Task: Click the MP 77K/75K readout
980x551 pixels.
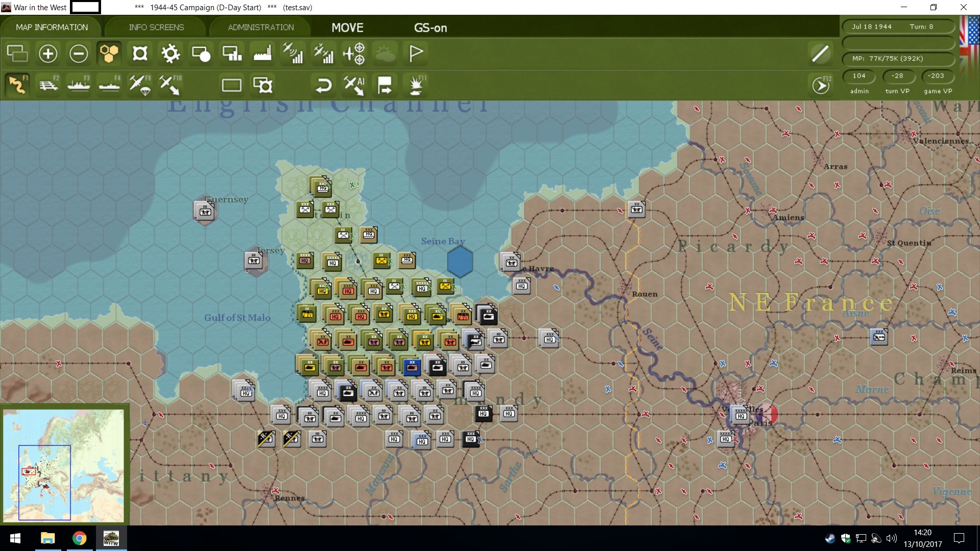Action: click(x=898, y=59)
